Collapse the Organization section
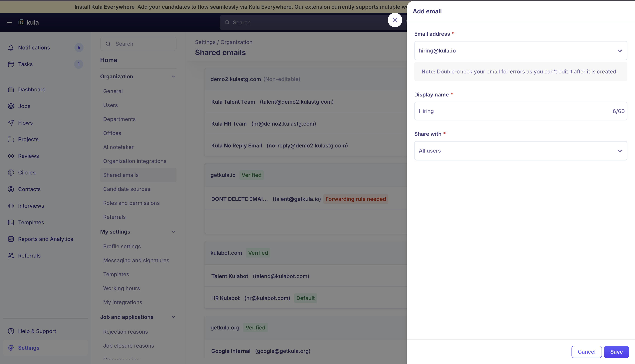Viewport: 635px width, 364px height. [173, 76]
